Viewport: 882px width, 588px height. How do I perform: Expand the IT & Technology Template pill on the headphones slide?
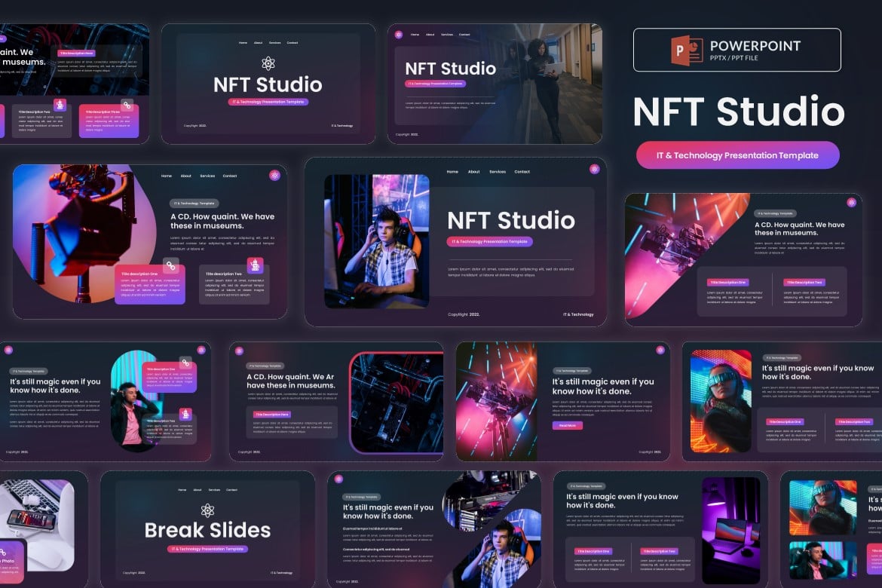[x=28, y=372]
